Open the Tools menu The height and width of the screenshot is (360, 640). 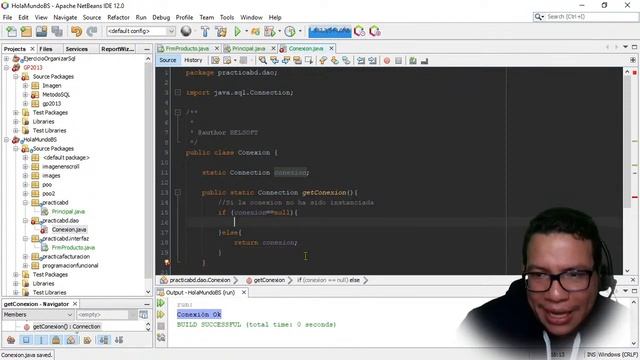pos(227,18)
